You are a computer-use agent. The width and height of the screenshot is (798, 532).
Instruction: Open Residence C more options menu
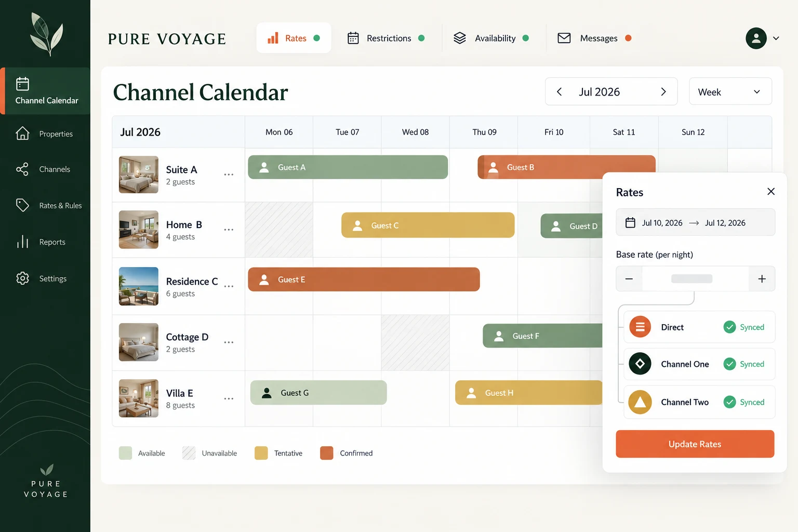pyautogui.click(x=229, y=286)
